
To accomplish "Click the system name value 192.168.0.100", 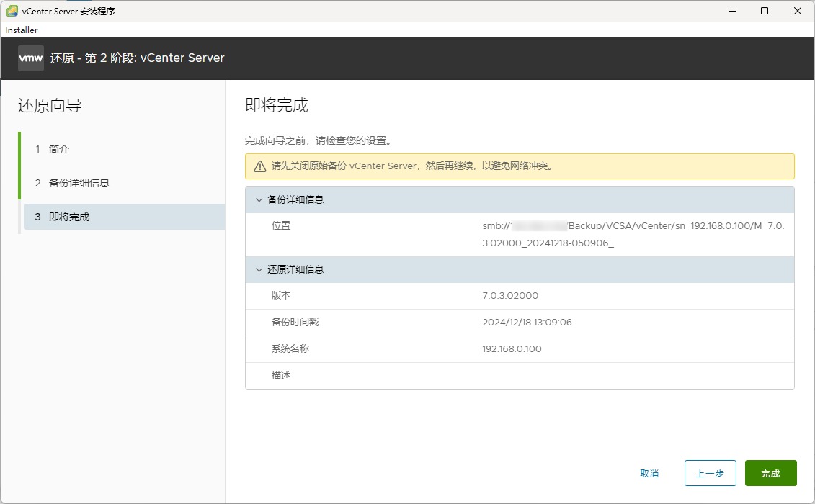I will [x=512, y=349].
